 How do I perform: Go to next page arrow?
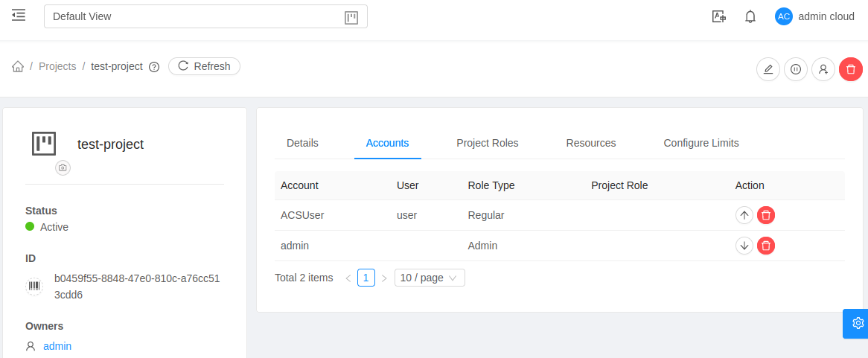click(x=384, y=278)
